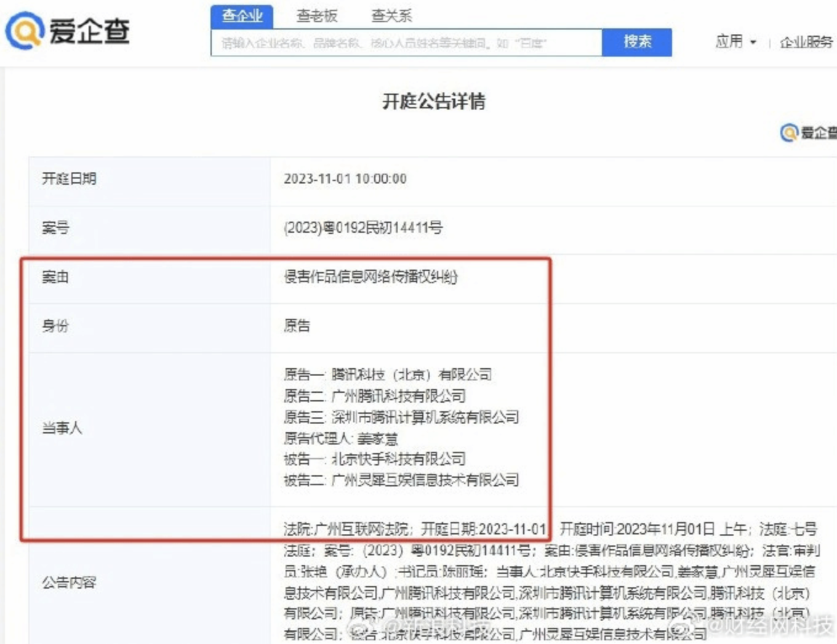Click the 爱企查 logo icon
837x644 pixels.
(25, 31)
